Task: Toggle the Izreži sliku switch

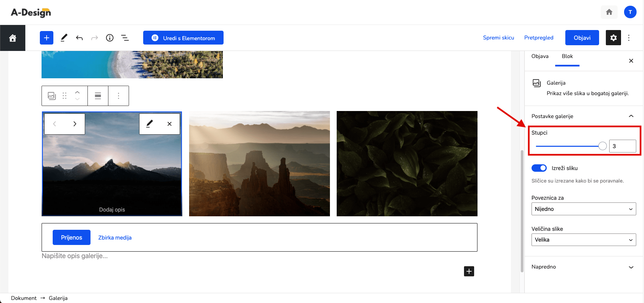Action: [539, 168]
